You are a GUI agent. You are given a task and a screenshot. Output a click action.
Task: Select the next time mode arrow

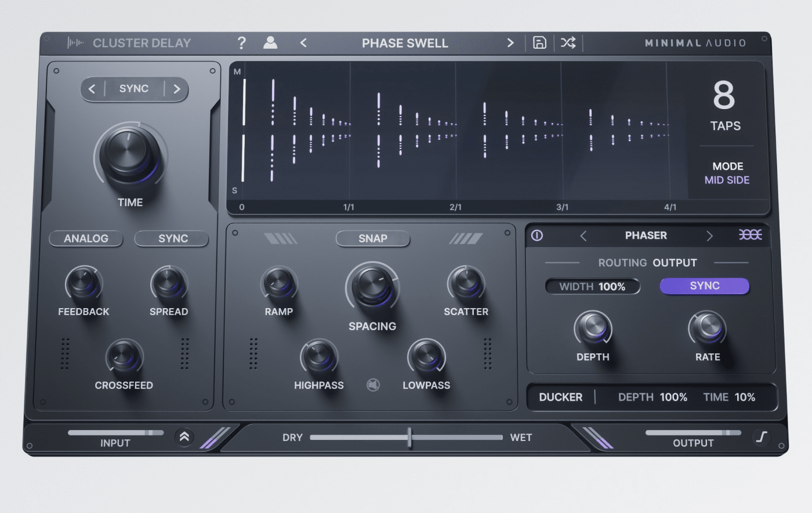click(177, 89)
